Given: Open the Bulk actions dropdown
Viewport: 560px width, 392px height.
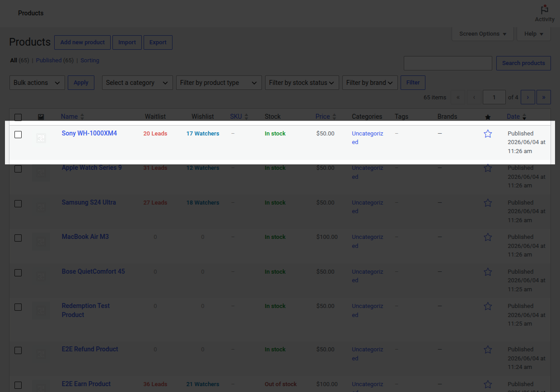Looking at the screenshot, I should [x=37, y=83].
